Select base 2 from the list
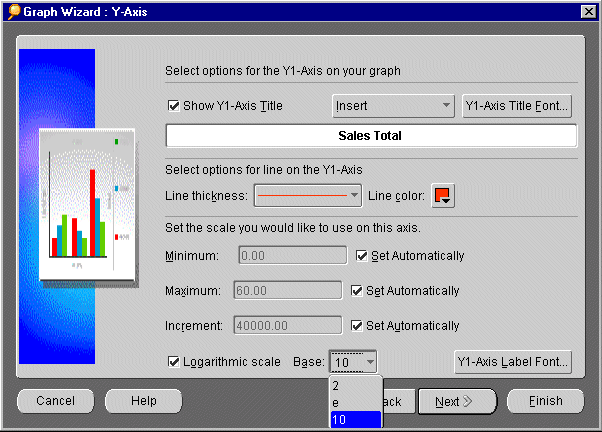The height and width of the screenshot is (432, 602). [355, 386]
